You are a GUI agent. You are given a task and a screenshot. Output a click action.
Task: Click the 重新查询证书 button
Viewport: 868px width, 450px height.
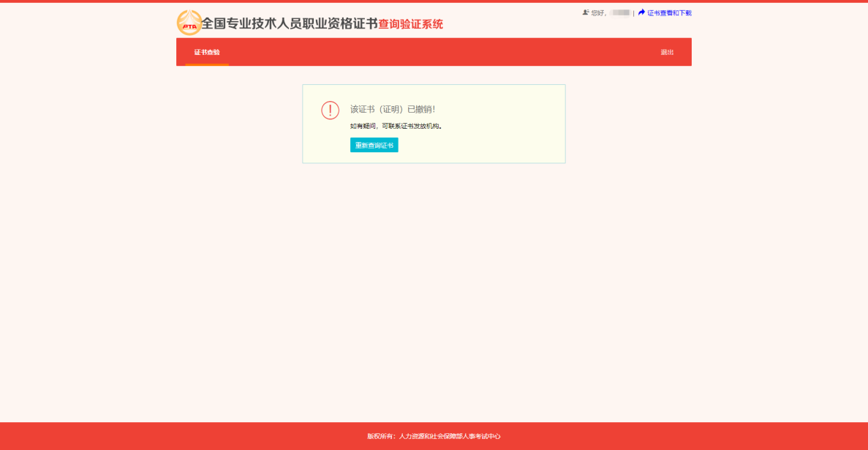374,145
